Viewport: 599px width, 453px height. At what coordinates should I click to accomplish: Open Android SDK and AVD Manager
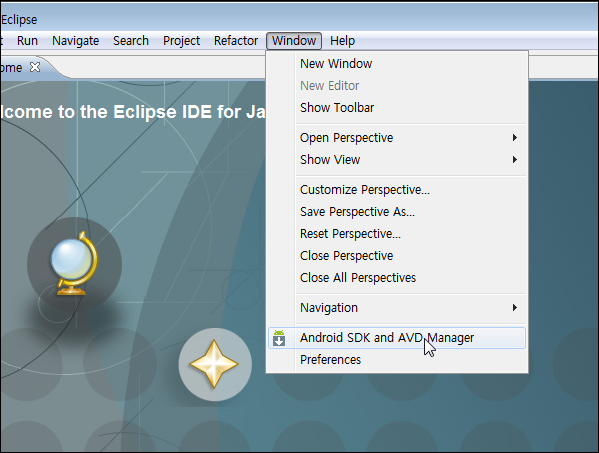(x=397, y=338)
